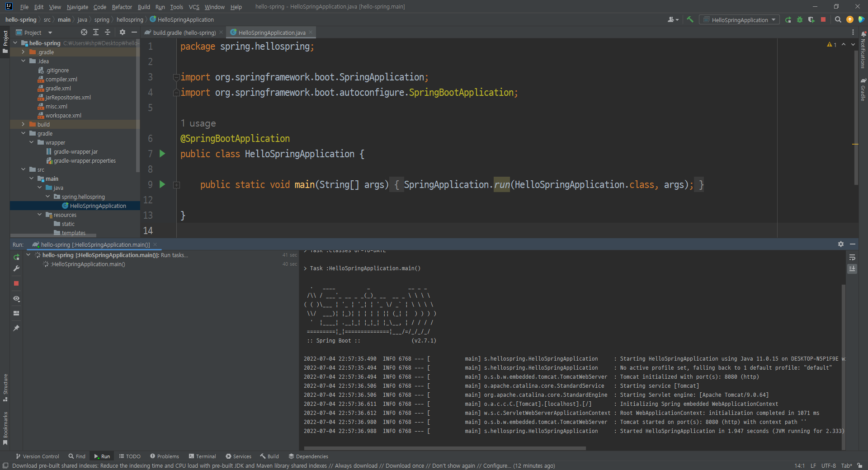Image resolution: width=868 pixels, height=470 pixels.
Task: Open Run panel settings gear
Action: pos(840,244)
